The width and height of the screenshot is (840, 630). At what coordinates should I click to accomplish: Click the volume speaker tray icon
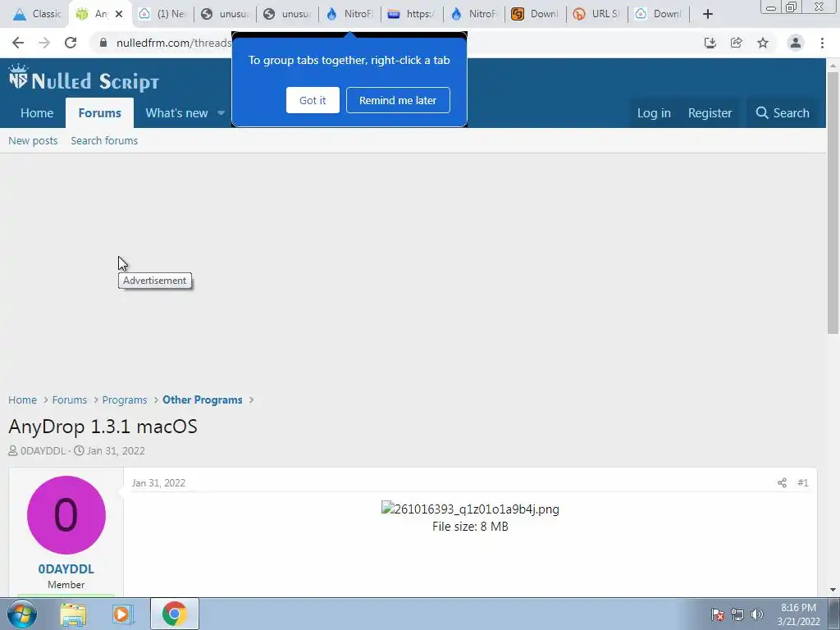click(757, 614)
